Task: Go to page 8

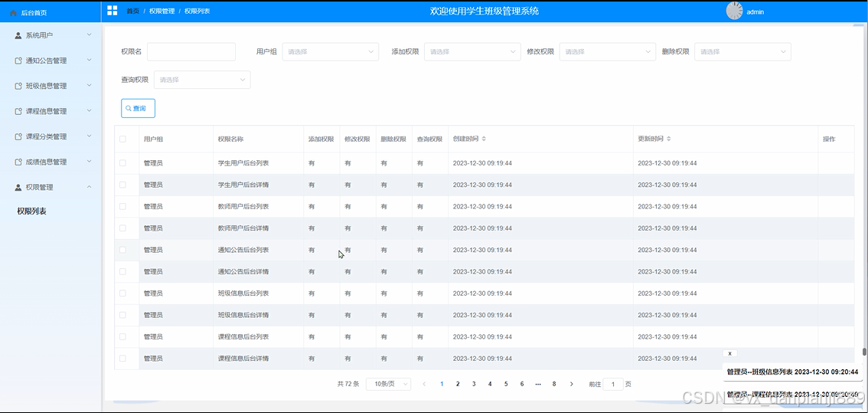Action: [553, 384]
